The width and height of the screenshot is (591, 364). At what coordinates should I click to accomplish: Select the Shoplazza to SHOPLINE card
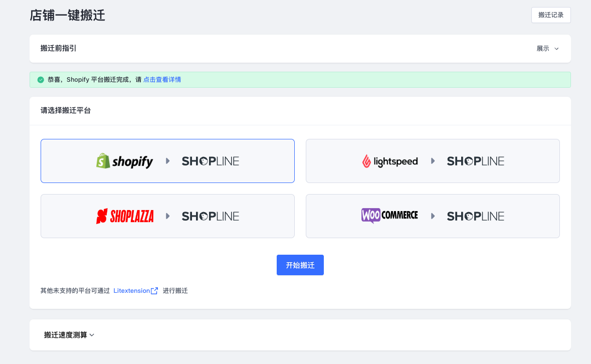(167, 216)
